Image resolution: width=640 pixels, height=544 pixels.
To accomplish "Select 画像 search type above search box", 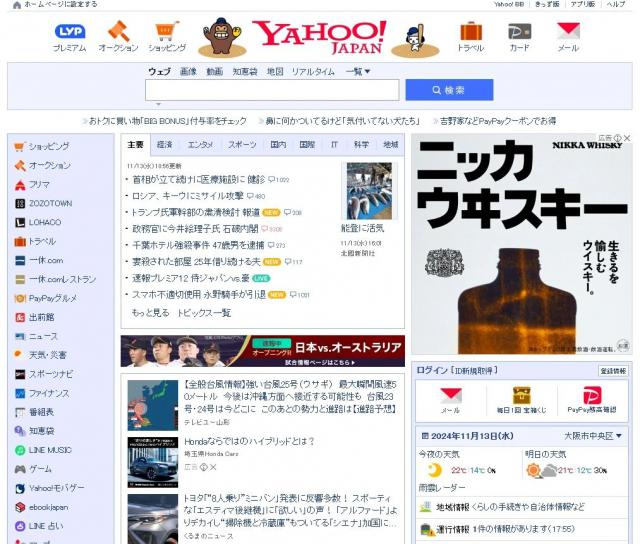I will [188, 71].
